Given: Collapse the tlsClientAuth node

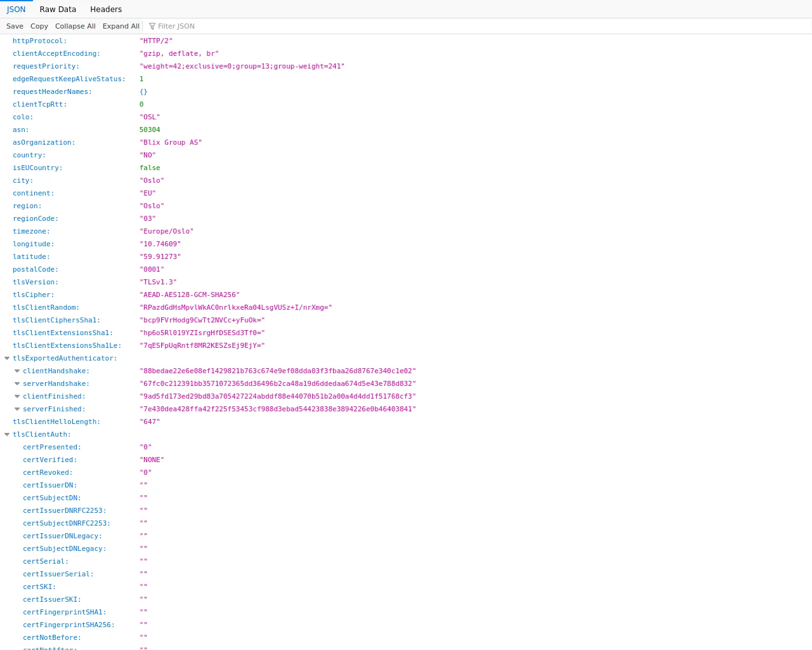Looking at the screenshot, I should (x=7, y=435).
